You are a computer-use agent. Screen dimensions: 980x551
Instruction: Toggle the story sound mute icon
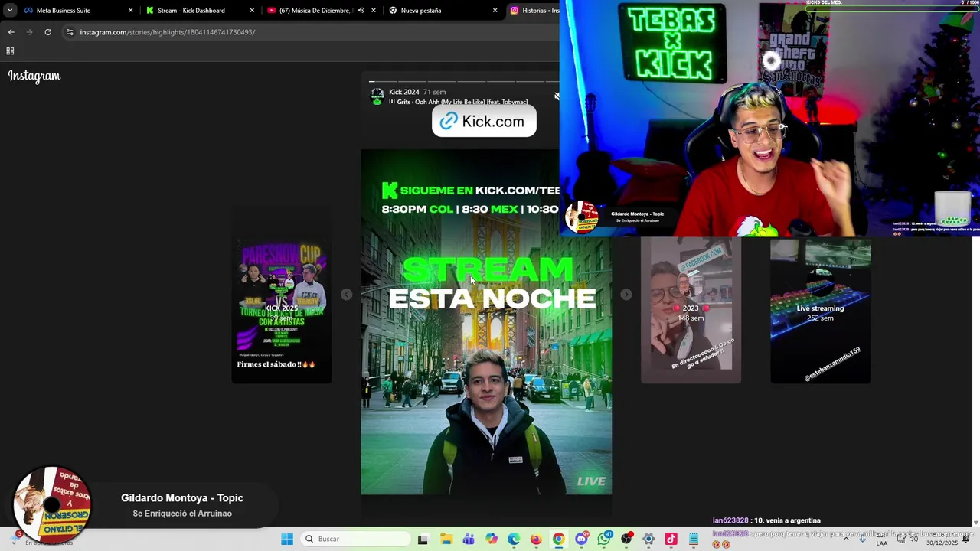(x=557, y=96)
